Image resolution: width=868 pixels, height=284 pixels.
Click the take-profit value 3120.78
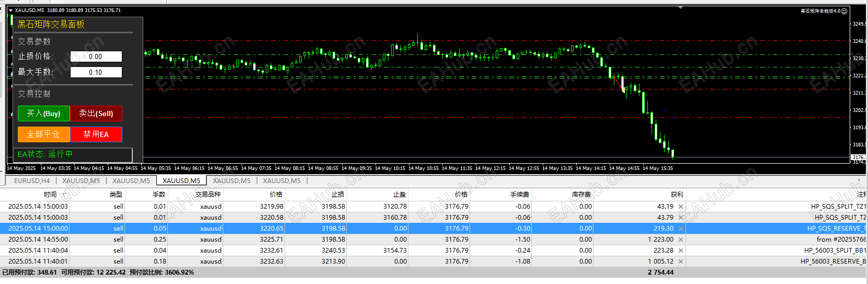(395, 207)
